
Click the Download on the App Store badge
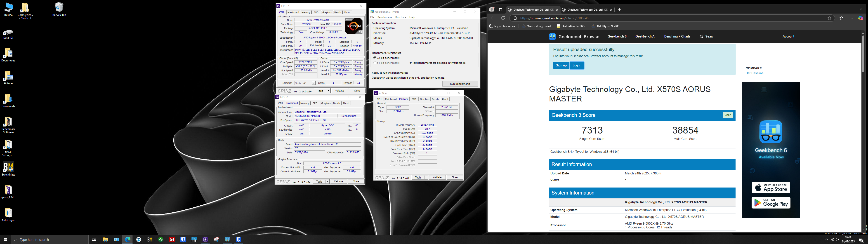pyautogui.click(x=771, y=188)
